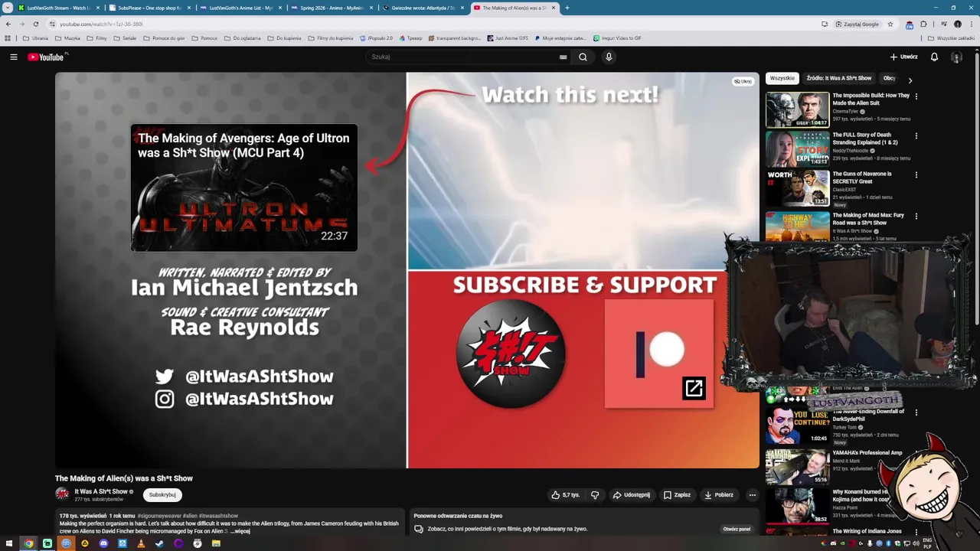Start voice search with microphone icon
The image size is (980, 551).
point(609,57)
